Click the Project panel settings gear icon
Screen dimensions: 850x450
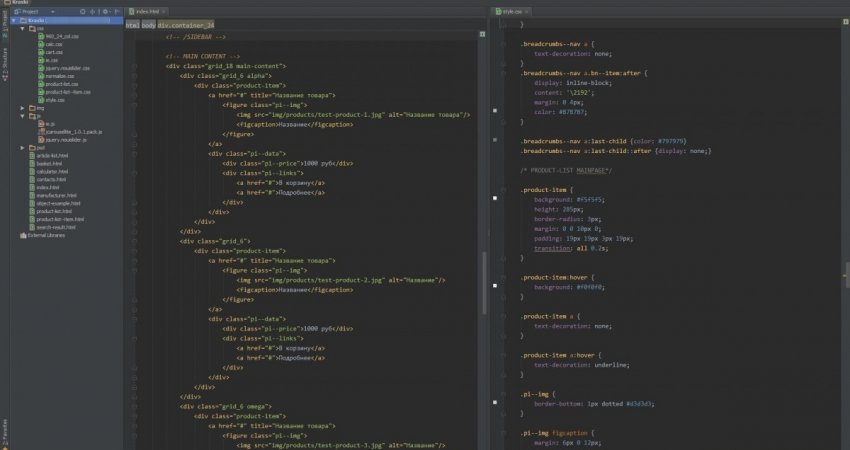(x=107, y=10)
